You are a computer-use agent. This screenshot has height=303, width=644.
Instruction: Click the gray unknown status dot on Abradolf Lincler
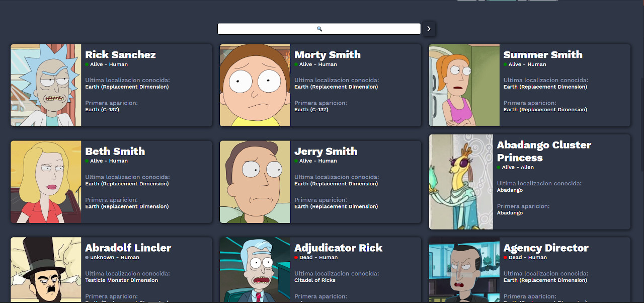point(88,257)
